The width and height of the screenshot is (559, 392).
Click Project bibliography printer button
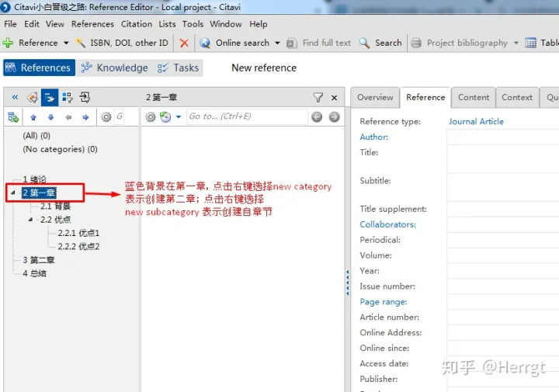coord(459,43)
